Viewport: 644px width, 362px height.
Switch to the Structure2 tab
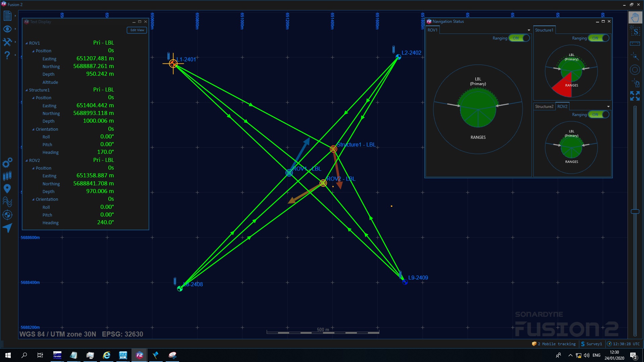[x=544, y=106]
